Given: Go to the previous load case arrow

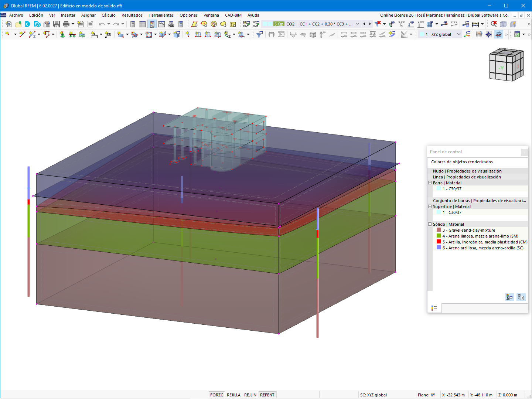Looking at the screenshot, I should (364, 24).
